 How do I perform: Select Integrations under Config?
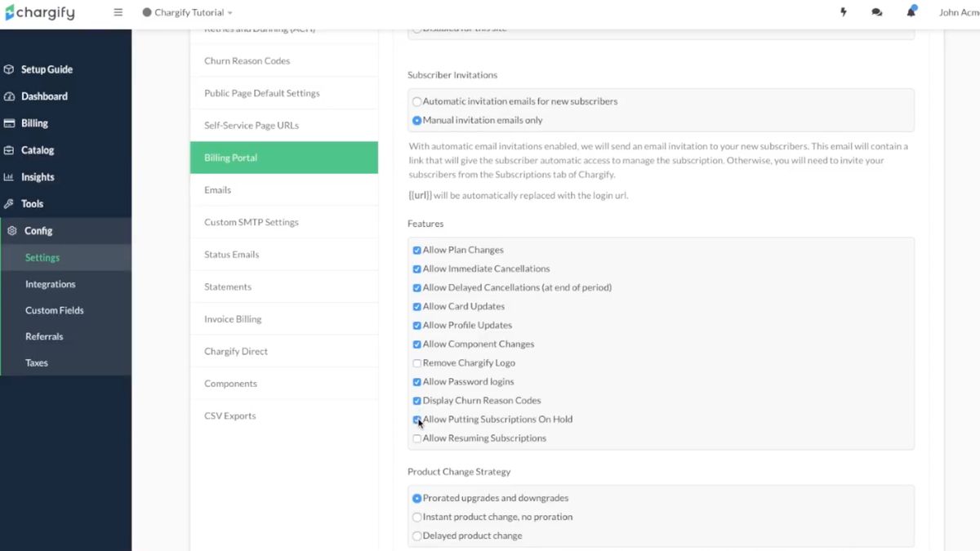(x=51, y=284)
